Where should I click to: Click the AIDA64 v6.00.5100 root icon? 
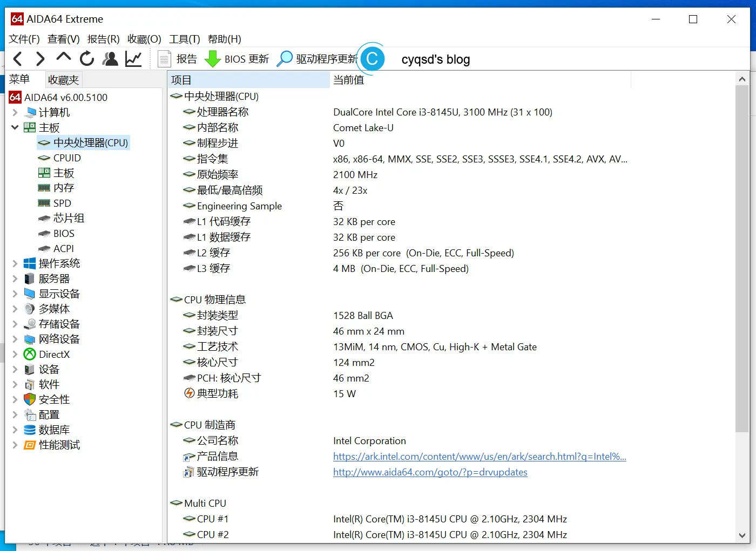pyautogui.click(x=15, y=97)
